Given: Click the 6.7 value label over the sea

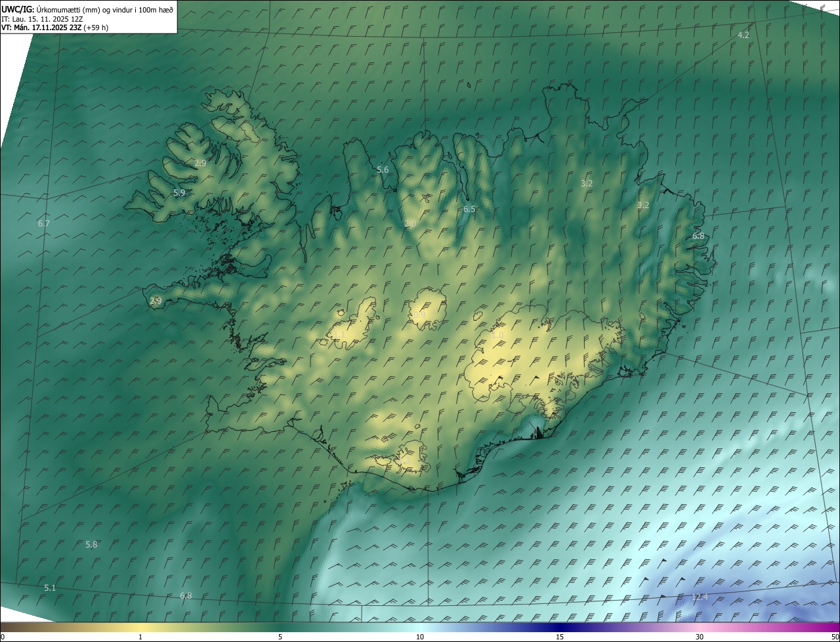Looking at the screenshot, I should pyautogui.click(x=44, y=224).
